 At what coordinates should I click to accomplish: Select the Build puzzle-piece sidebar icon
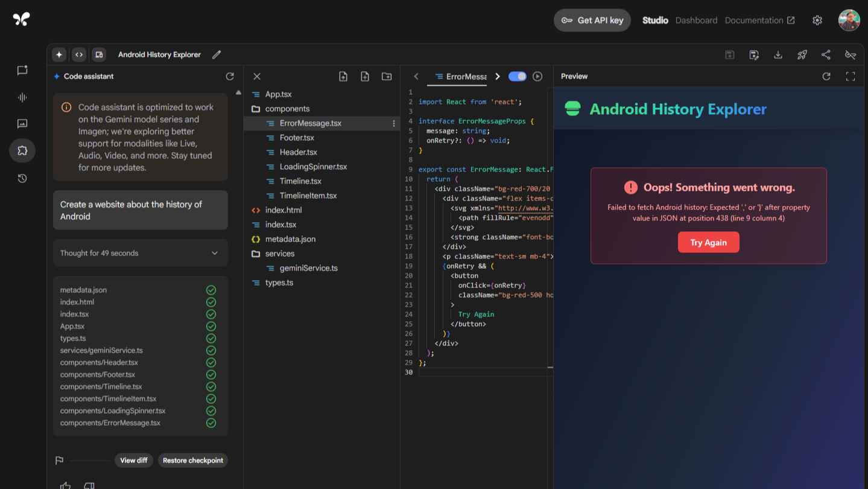coord(22,150)
